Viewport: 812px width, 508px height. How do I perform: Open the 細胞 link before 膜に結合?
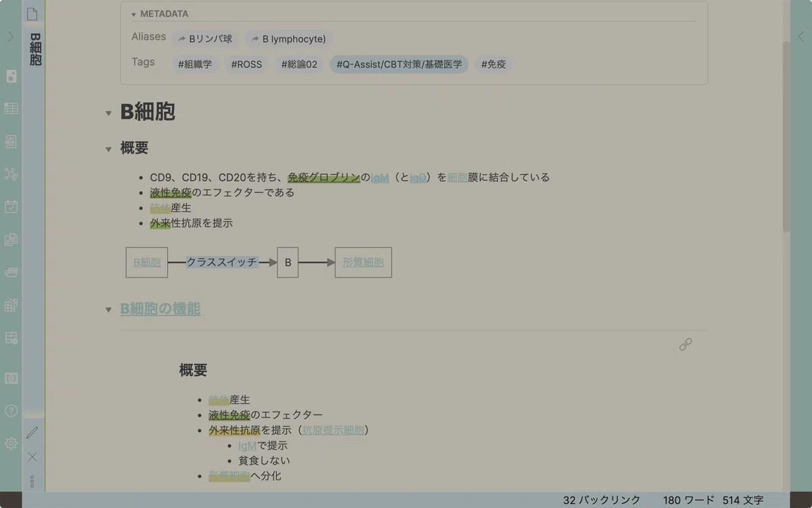pos(457,177)
